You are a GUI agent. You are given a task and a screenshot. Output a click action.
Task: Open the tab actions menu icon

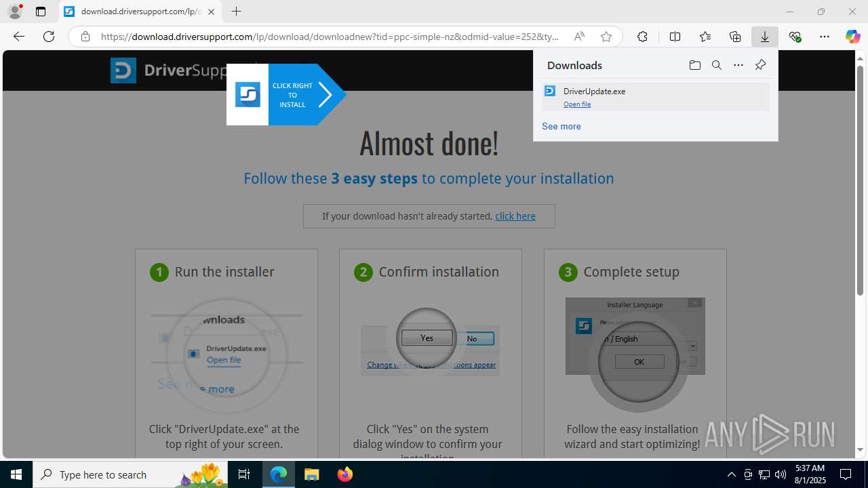coord(41,12)
